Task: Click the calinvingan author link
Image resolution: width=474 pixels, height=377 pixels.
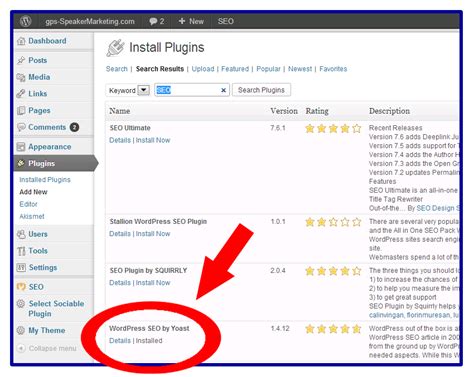Action: tap(386, 315)
